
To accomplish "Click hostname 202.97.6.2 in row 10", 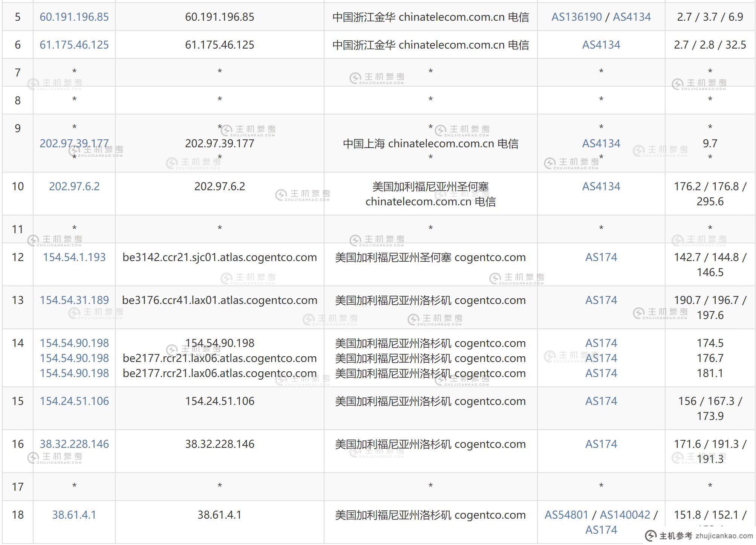I will (220, 186).
